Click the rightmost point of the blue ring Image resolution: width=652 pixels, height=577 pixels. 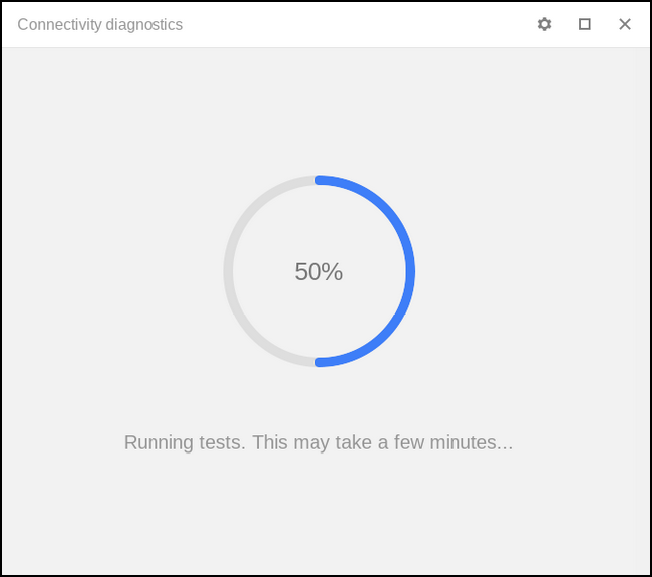coord(410,271)
